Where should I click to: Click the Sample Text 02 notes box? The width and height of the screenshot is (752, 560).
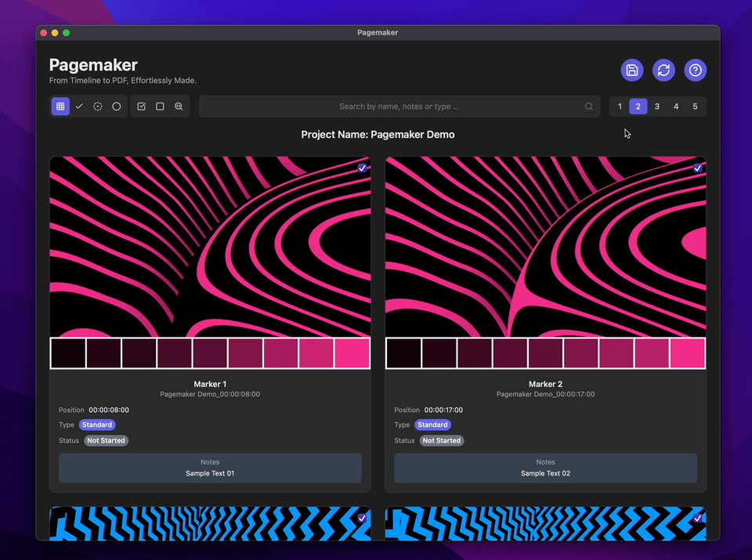tap(545, 468)
